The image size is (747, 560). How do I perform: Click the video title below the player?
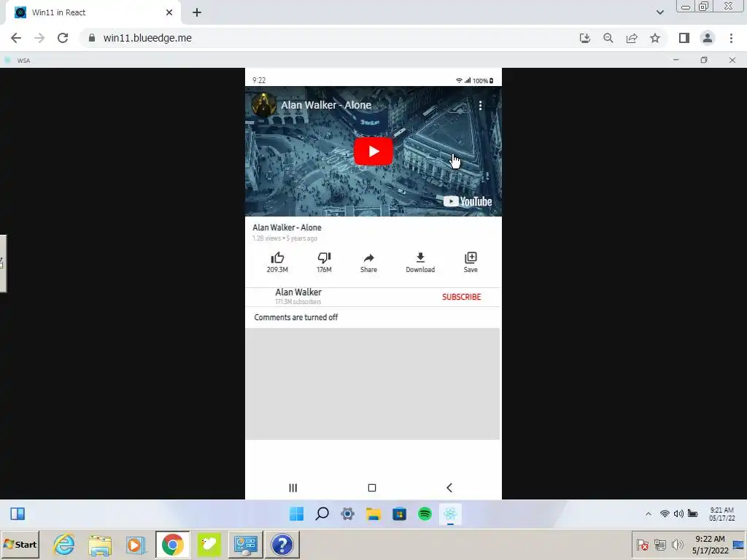point(287,227)
